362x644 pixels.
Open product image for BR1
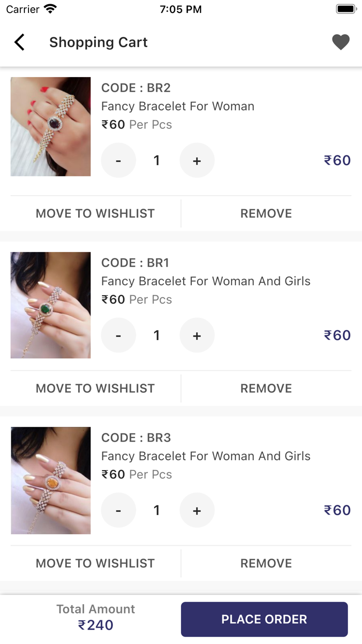click(x=50, y=305)
